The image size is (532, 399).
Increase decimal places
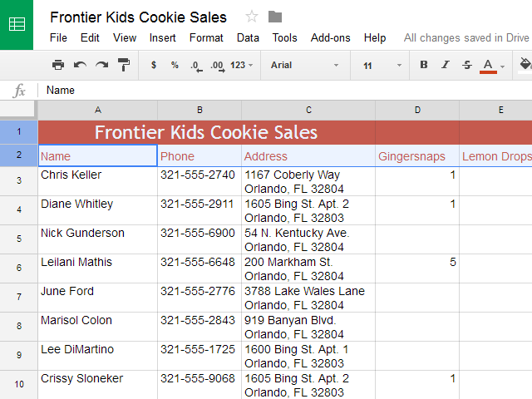217,65
